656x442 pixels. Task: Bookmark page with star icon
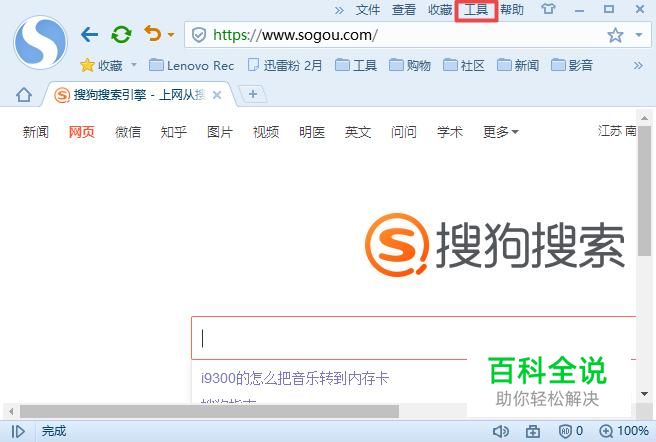point(615,35)
